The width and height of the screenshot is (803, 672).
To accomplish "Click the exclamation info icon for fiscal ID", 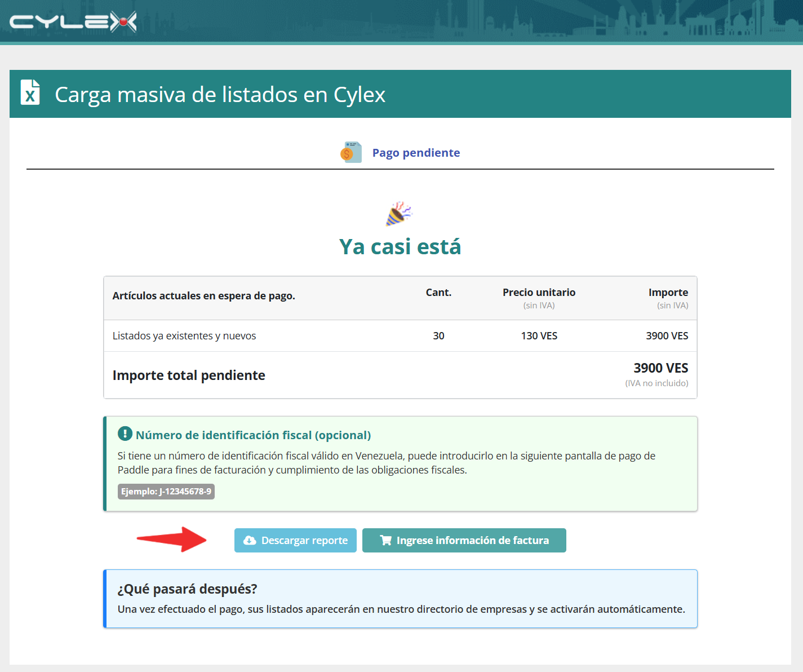I will [125, 434].
